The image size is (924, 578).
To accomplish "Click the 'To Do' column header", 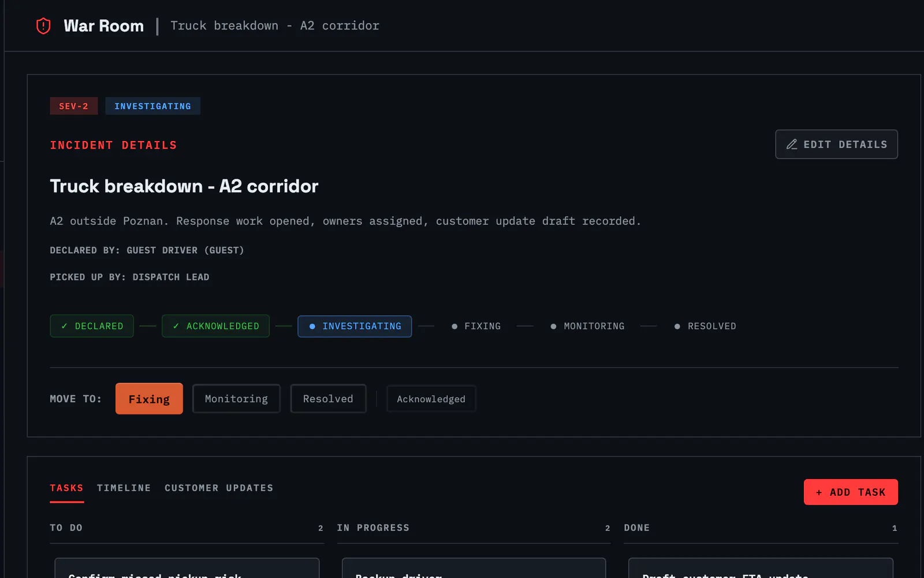I will 66,528.
